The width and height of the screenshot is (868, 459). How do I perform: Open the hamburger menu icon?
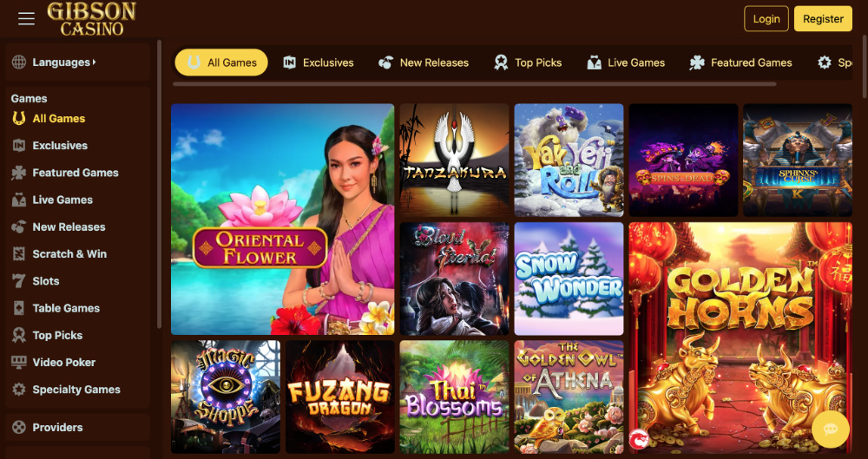tap(26, 19)
